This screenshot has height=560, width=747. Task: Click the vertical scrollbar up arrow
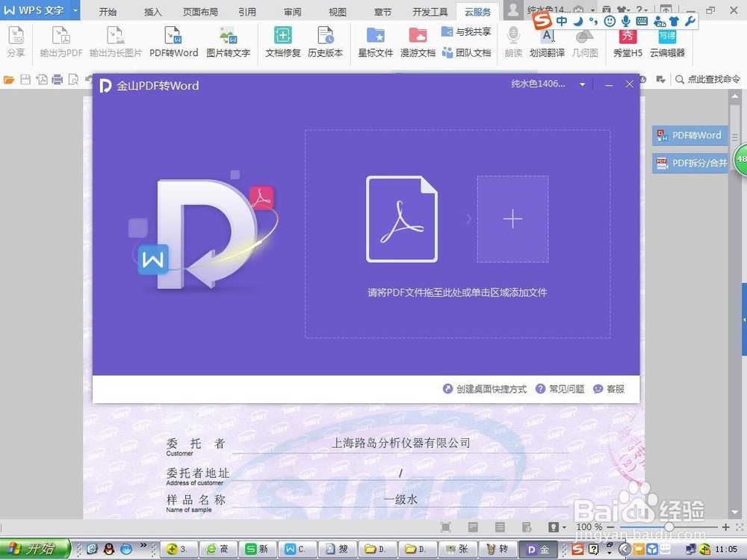tap(734, 96)
